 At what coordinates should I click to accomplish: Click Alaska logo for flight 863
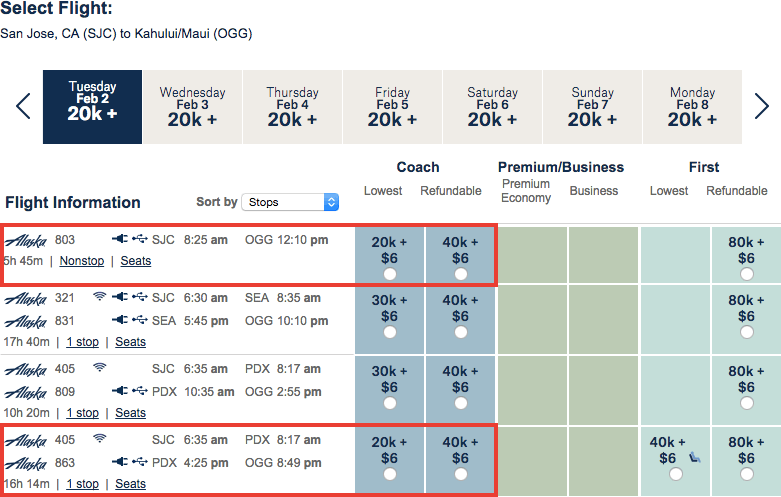[26, 464]
